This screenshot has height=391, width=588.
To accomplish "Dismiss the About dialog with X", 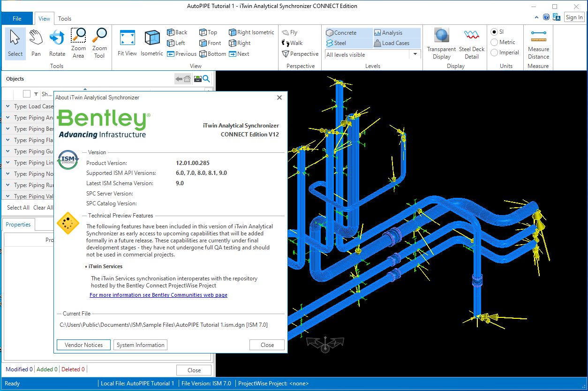I will (x=279, y=98).
